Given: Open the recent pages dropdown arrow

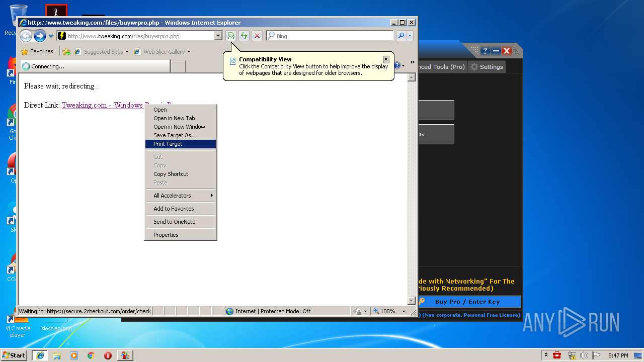Looking at the screenshot, I should pos(51,36).
